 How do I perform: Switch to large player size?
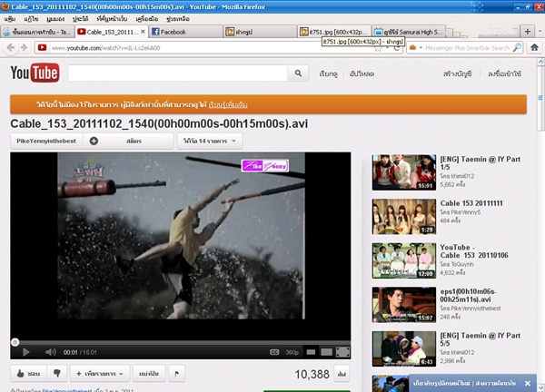coord(326,352)
